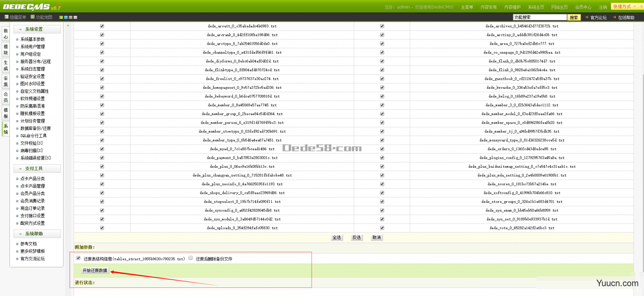644x296 pixels.
Task: Open the 官方论坛 official forum link
Action: tap(598, 18)
